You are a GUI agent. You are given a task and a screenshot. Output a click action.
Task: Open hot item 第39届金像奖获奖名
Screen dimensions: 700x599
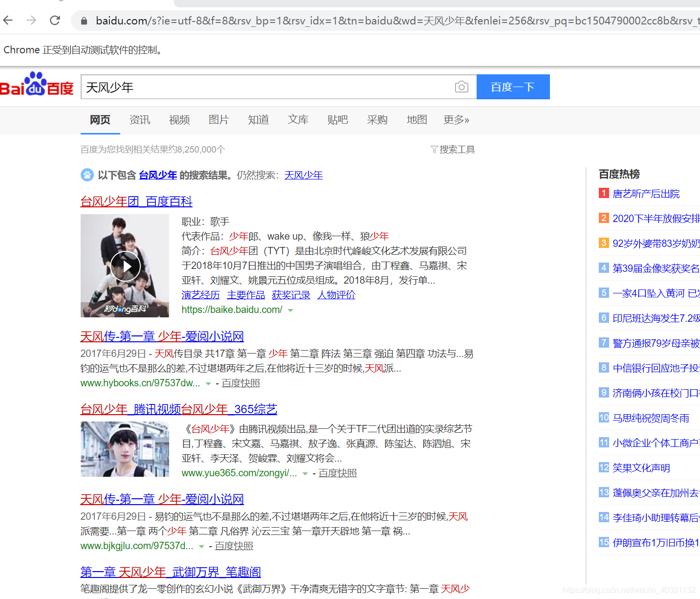pos(656,268)
